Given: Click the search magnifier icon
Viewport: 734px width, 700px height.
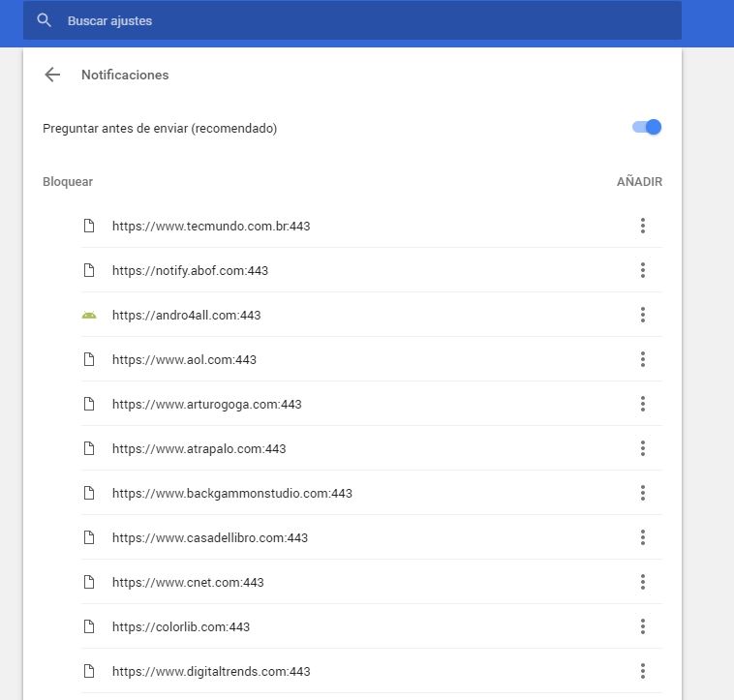Looking at the screenshot, I should click(x=44, y=20).
